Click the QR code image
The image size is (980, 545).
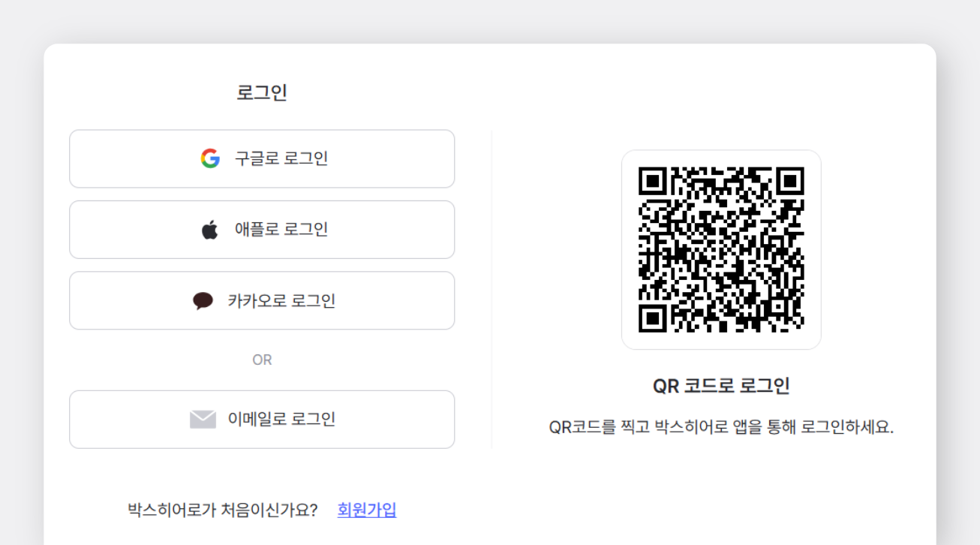click(721, 249)
